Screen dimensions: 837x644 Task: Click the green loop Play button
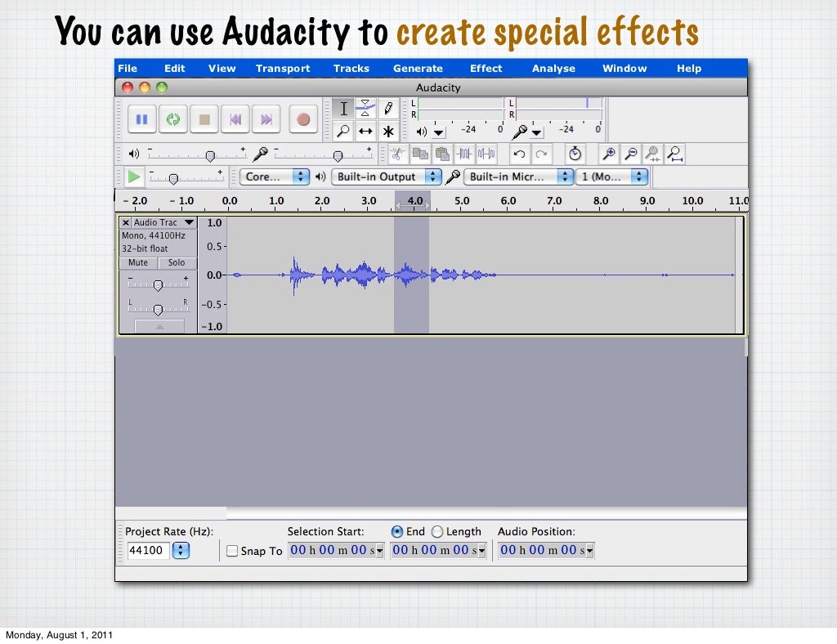coord(173,119)
